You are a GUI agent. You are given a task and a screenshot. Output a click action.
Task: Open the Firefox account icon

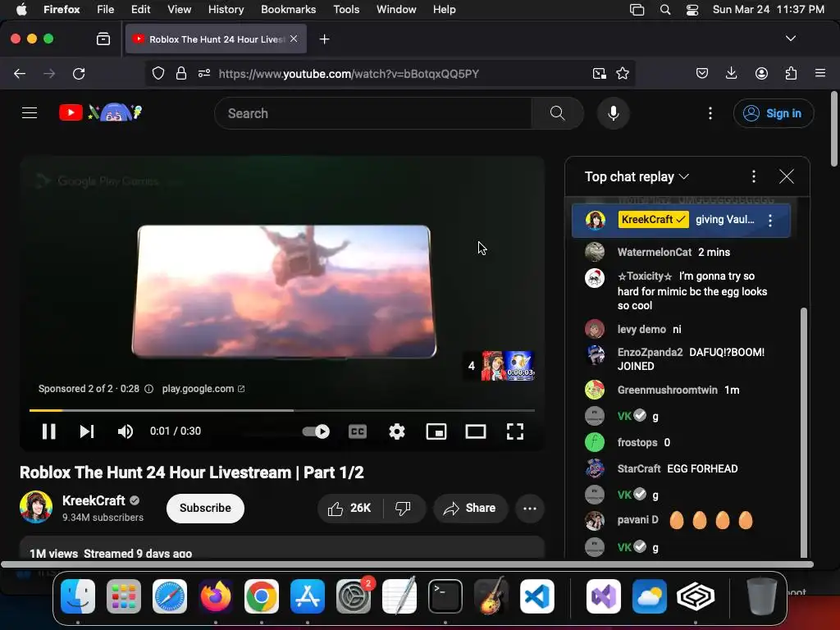pos(761,73)
